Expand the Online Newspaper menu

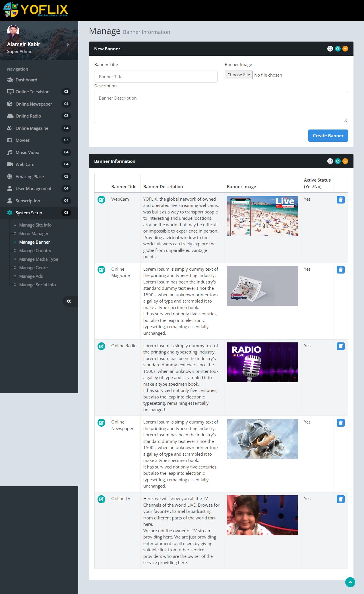tap(39, 104)
